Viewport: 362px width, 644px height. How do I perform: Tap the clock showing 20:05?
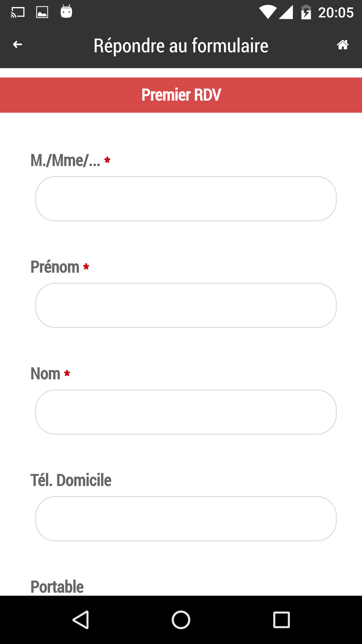coord(336,13)
